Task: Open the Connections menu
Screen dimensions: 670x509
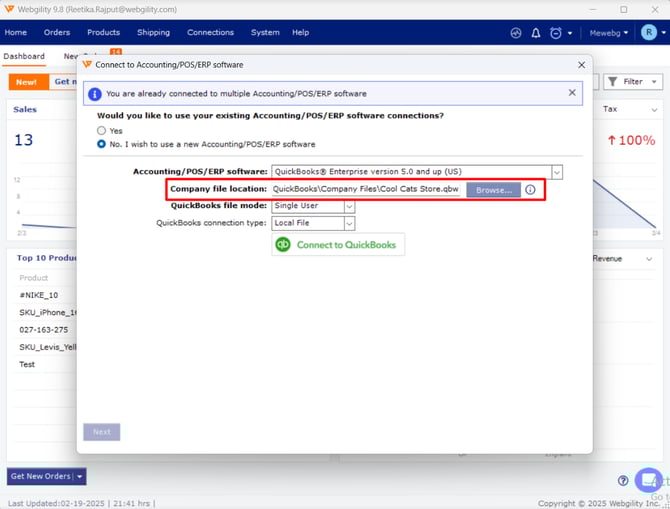Action: click(x=210, y=33)
